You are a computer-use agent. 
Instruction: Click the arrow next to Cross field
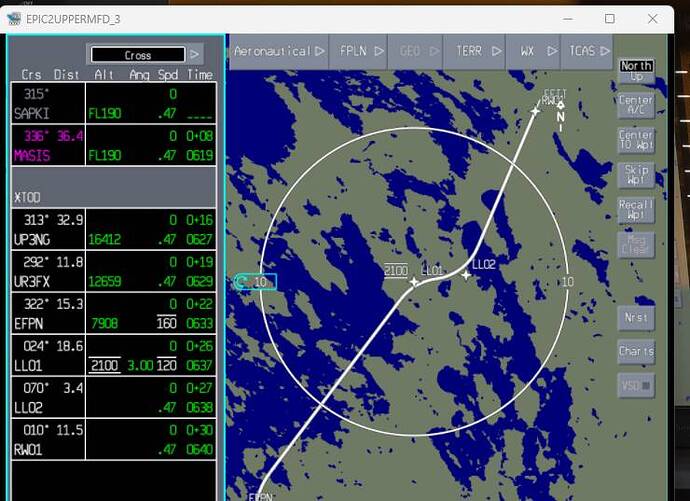point(195,55)
